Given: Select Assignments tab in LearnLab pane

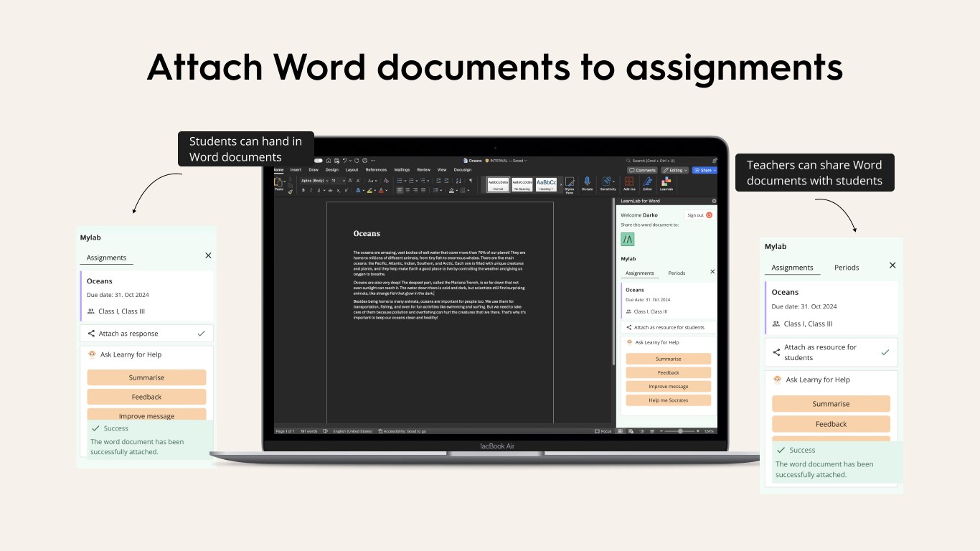Looking at the screenshot, I should coord(640,273).
